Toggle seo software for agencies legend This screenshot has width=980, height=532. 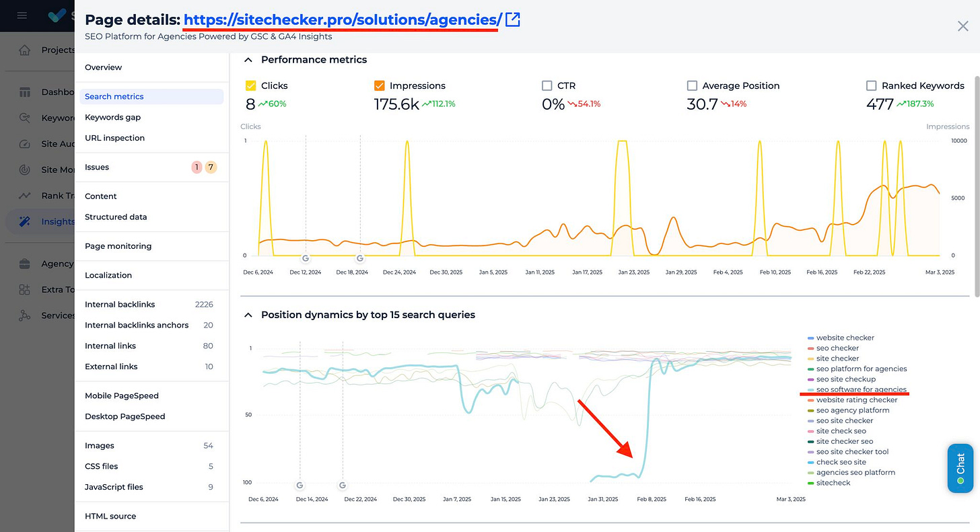857,389
